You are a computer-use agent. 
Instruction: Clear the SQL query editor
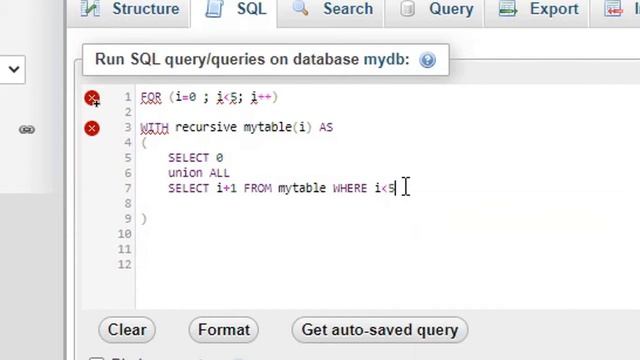[127, 330]
